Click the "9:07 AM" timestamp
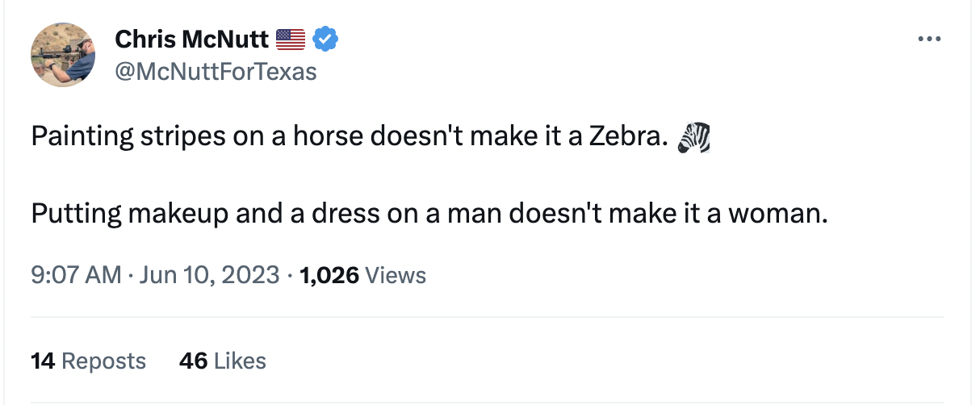 [x=75, y=275]
